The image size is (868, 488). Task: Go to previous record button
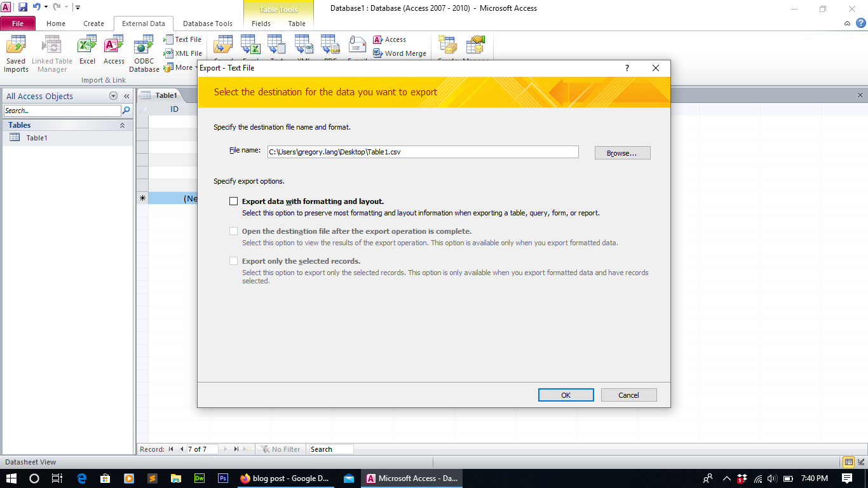tap(182, 449)
